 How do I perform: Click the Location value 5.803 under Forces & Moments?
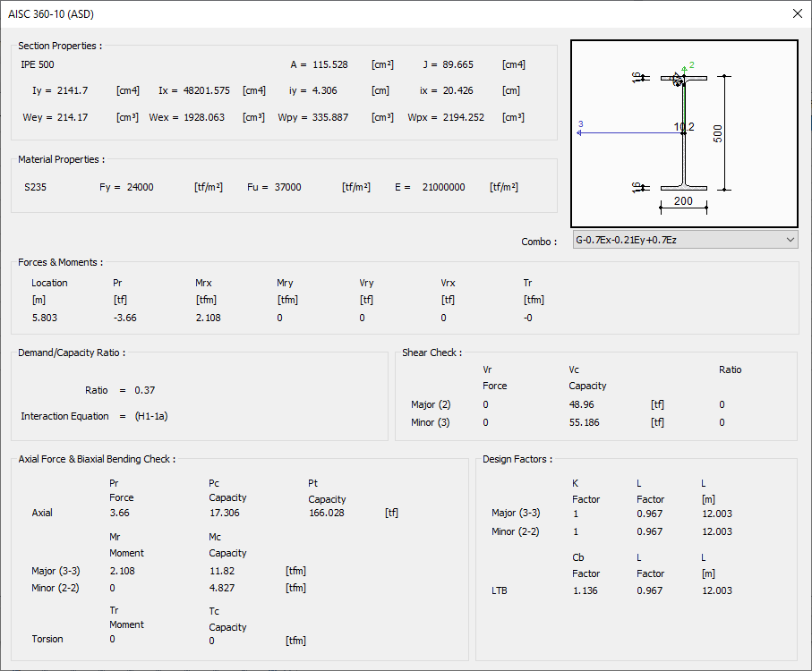tap(43, 318)
